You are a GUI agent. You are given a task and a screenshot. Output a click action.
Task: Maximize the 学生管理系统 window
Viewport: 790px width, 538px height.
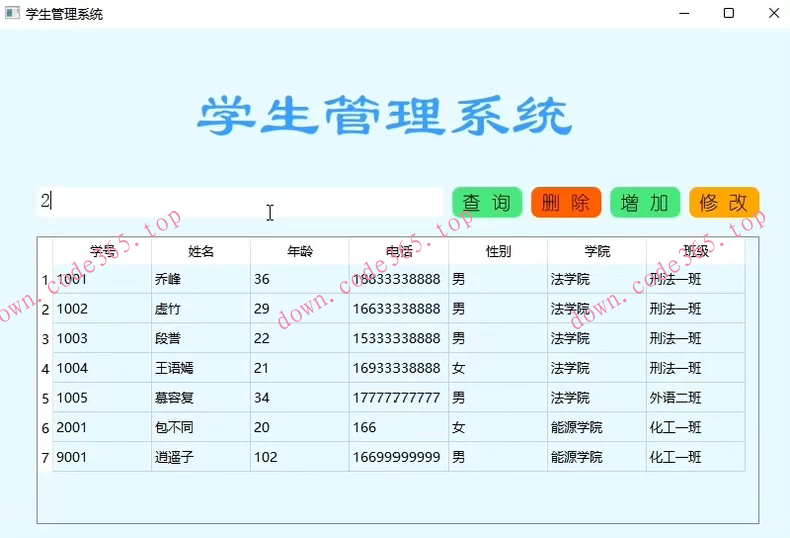[x=729, y=13]
